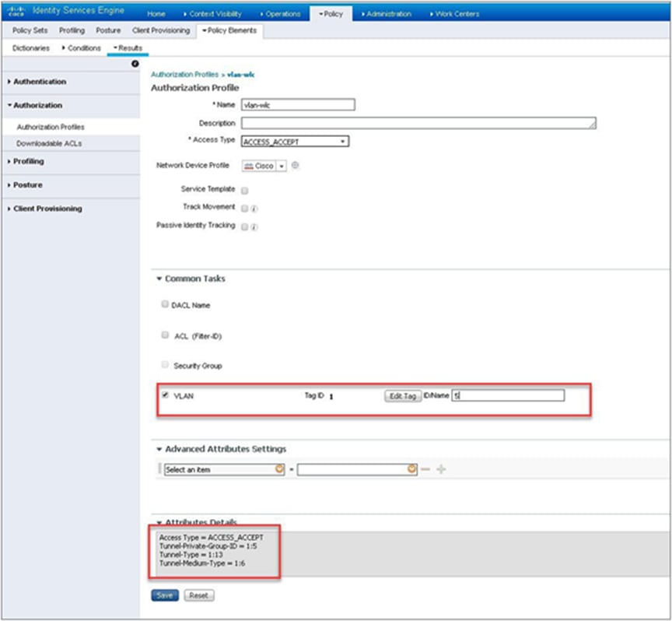The width and height of the screenshot is (672, 621).
Task: Open the Administration menu
Action: (390, 13)
